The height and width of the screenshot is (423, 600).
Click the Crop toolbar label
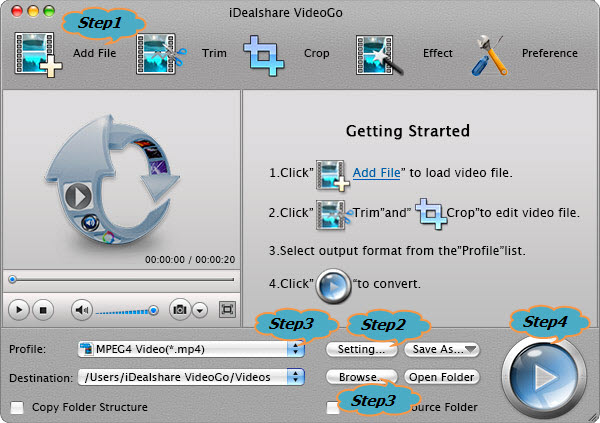coord(316,53)
